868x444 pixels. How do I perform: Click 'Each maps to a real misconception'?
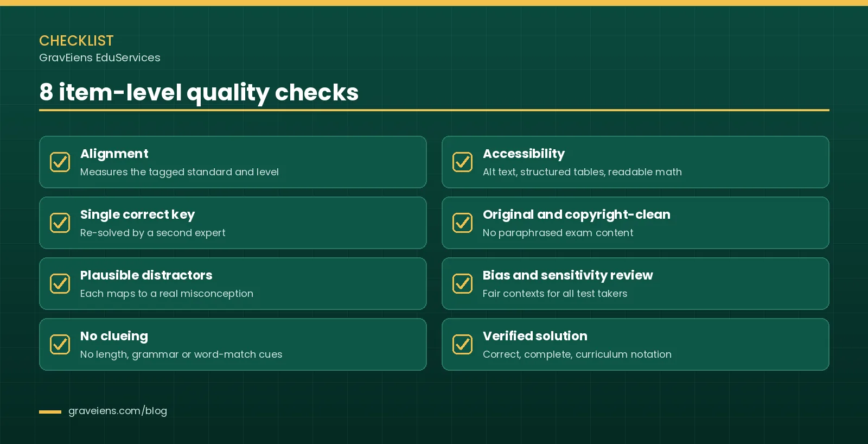(x=167, y=294)
